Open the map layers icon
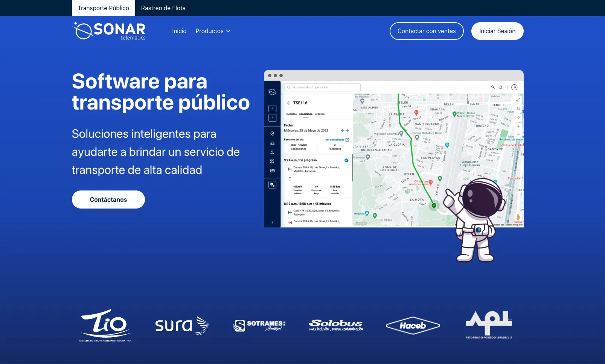Viewport: 605px width, 364px height. pos(518,108)
